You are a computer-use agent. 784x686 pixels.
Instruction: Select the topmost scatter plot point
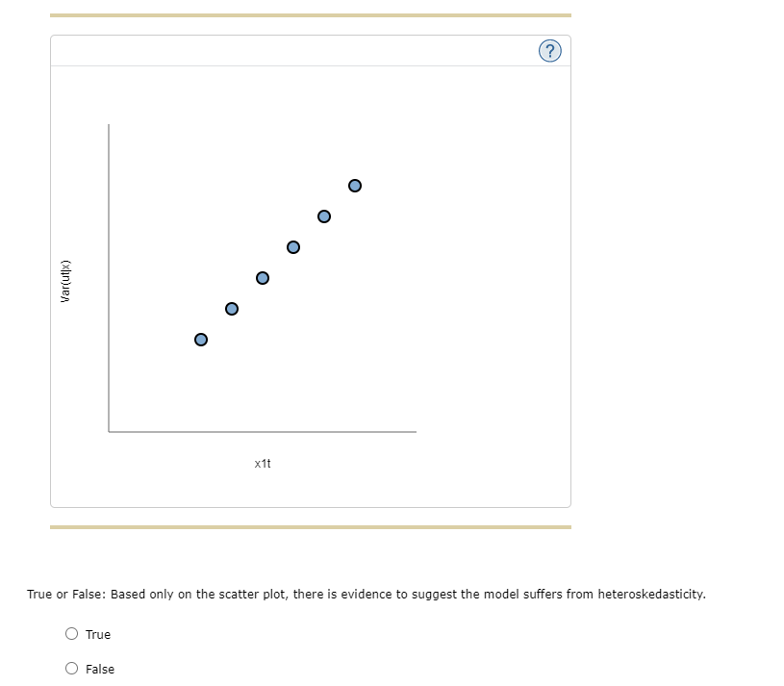tap(355, 185)
